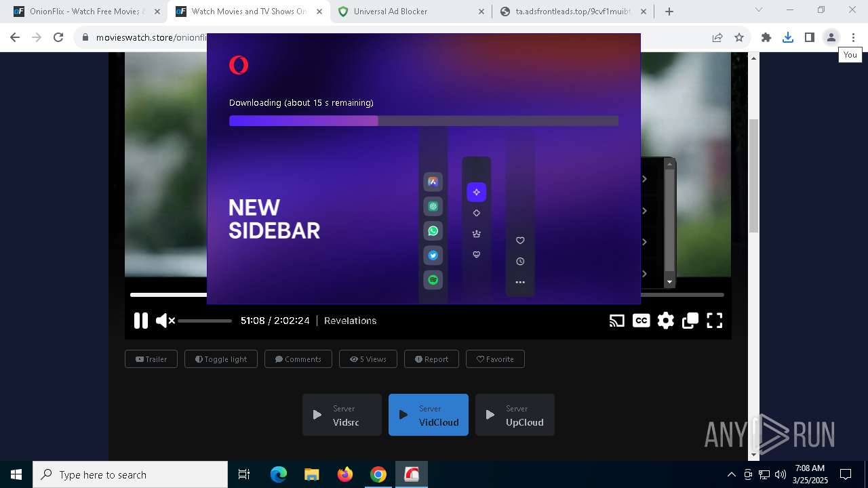Expand first episode list chevron
The width and height of the screenshot is (868, 488).
[645, 179]
